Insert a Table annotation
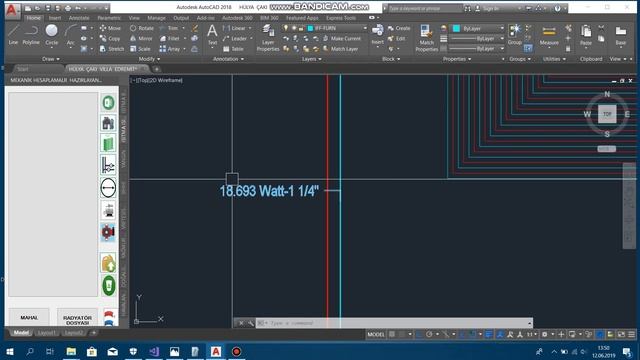The height and width of the screenshot is (360, 640). 233,49
